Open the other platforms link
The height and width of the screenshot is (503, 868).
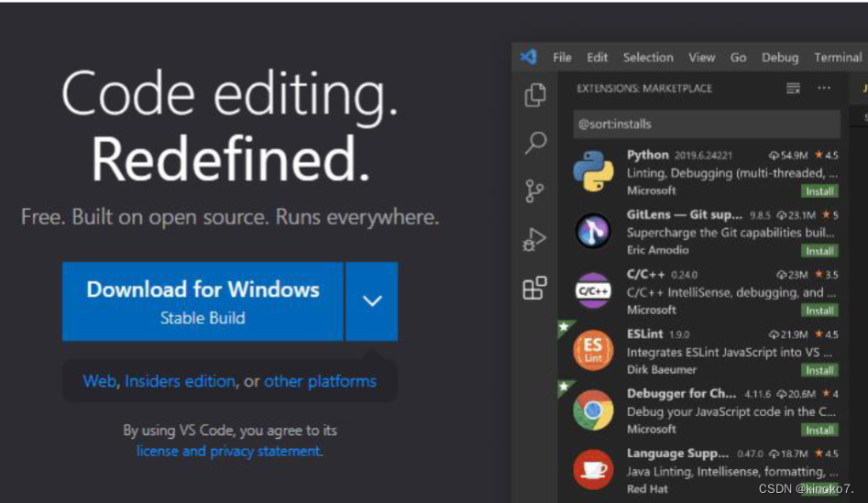tap(320, 381)
